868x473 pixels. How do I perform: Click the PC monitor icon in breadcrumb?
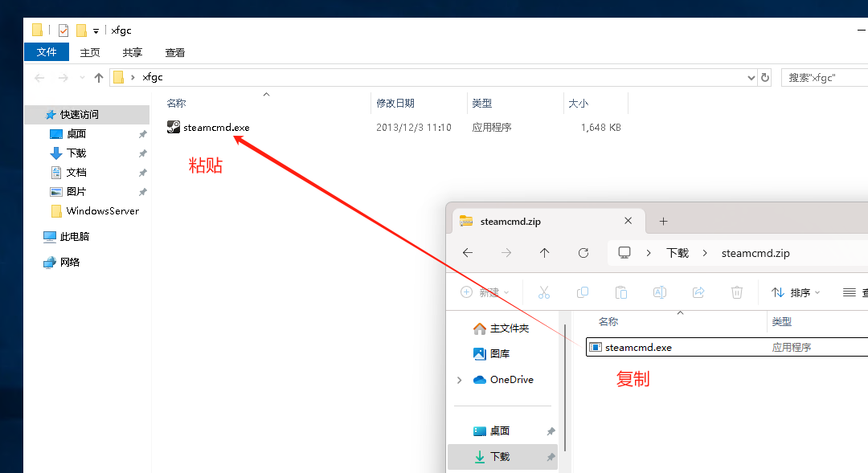click(x=624, y=253)
